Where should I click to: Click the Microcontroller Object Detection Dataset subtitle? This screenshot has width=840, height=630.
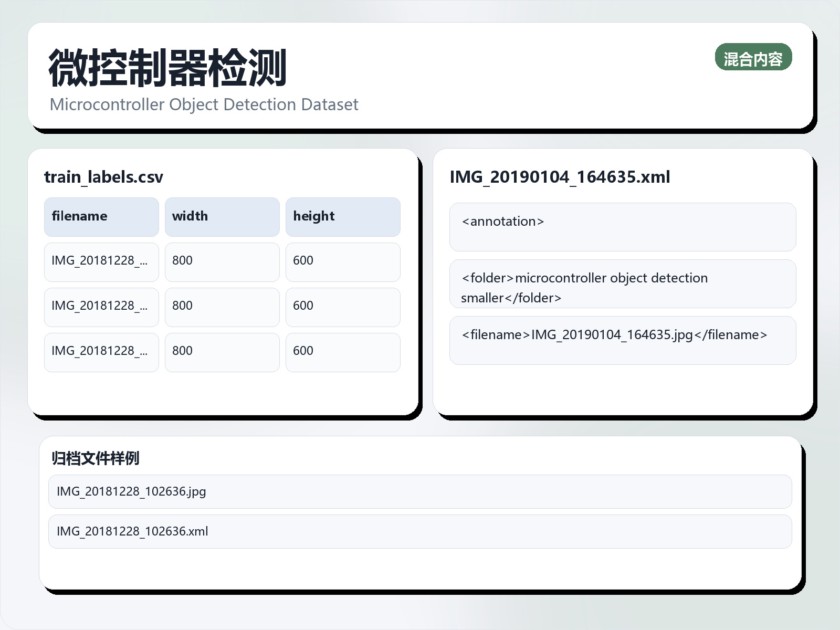[204, 104]
